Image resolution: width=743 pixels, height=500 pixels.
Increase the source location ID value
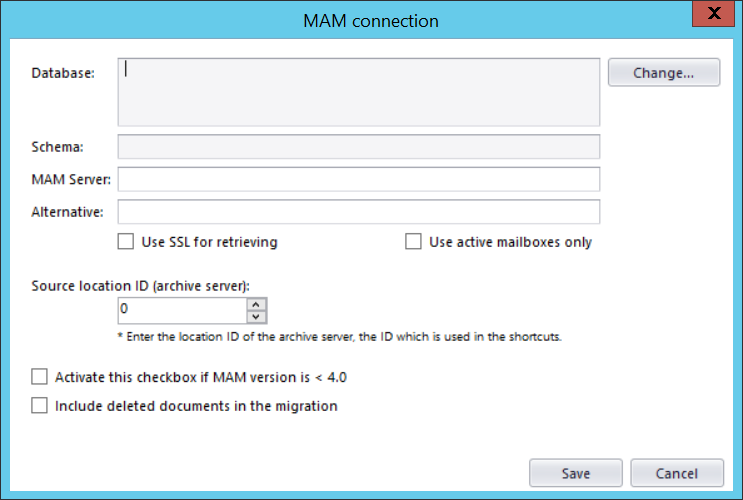click(x=256, y=304)
